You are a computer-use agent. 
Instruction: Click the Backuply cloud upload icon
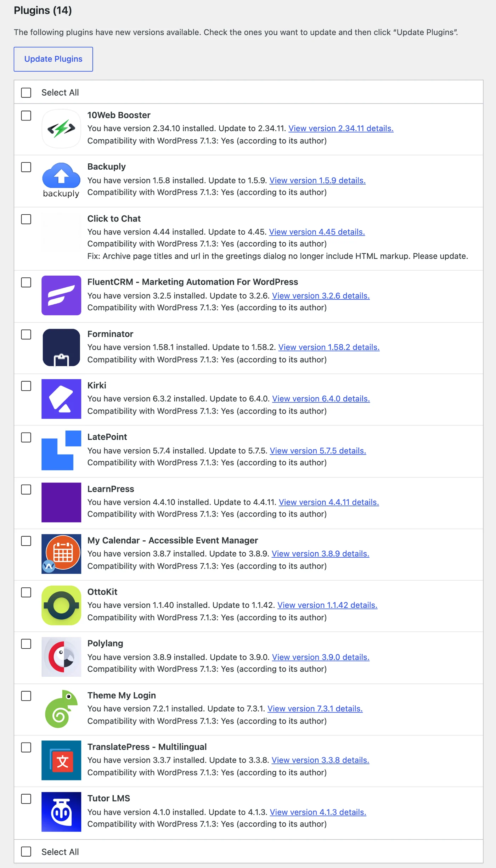pos(61,180)
